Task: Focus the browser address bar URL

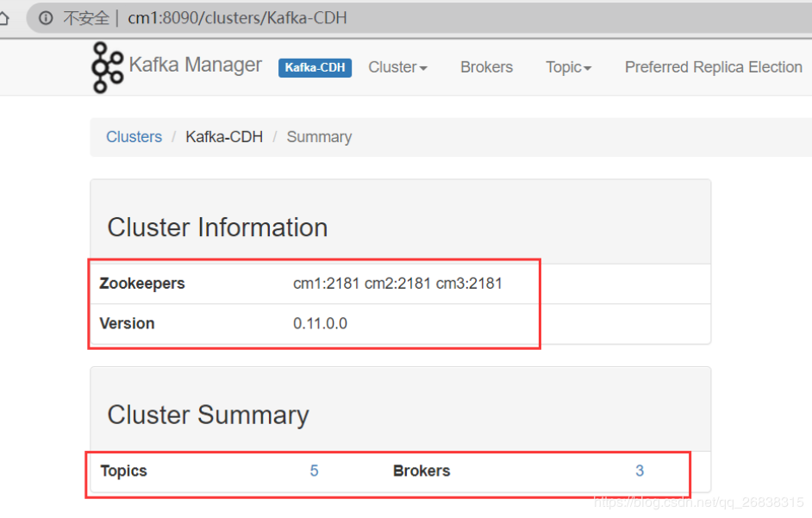Action: (237, 18)
